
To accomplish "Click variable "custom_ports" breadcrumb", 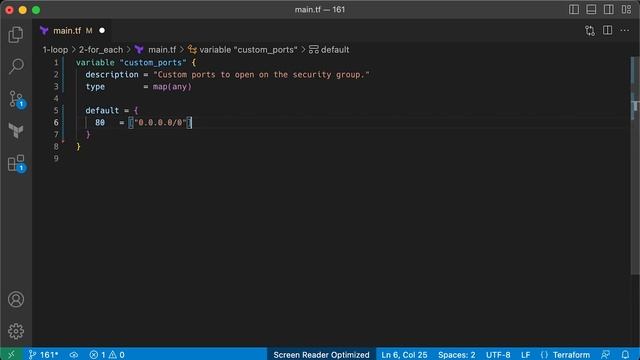I will [248, 50].
